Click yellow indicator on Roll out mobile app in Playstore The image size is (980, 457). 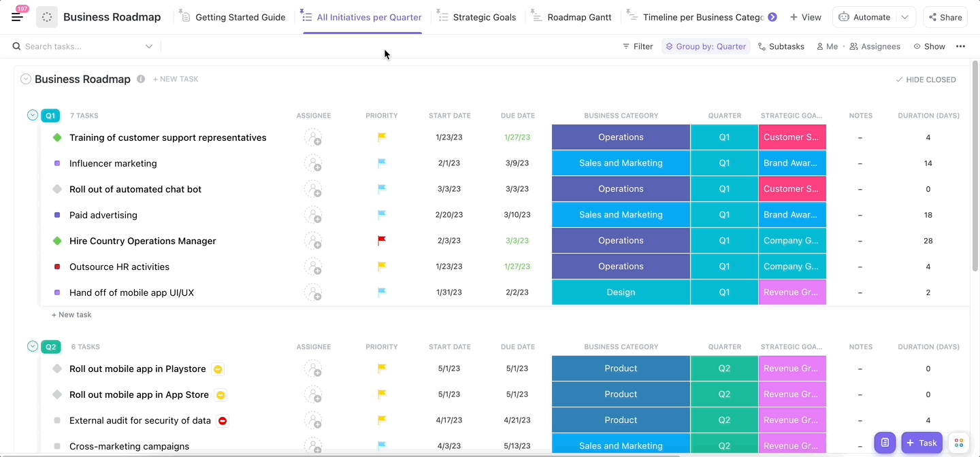pos(218,369)
